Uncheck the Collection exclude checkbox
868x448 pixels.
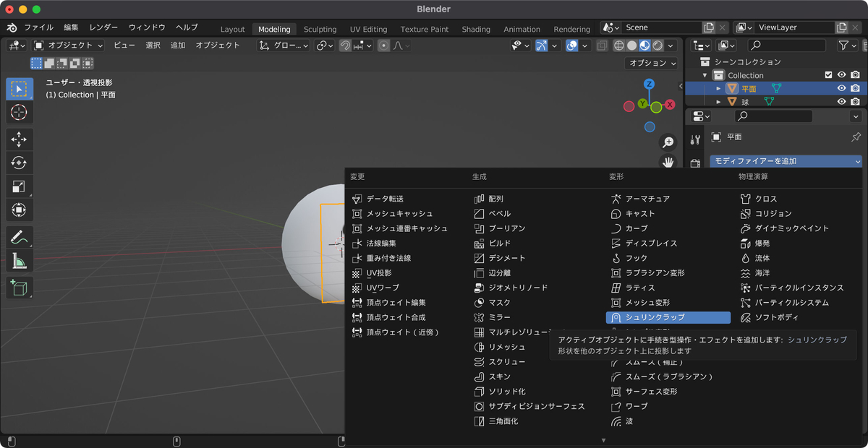828,75
